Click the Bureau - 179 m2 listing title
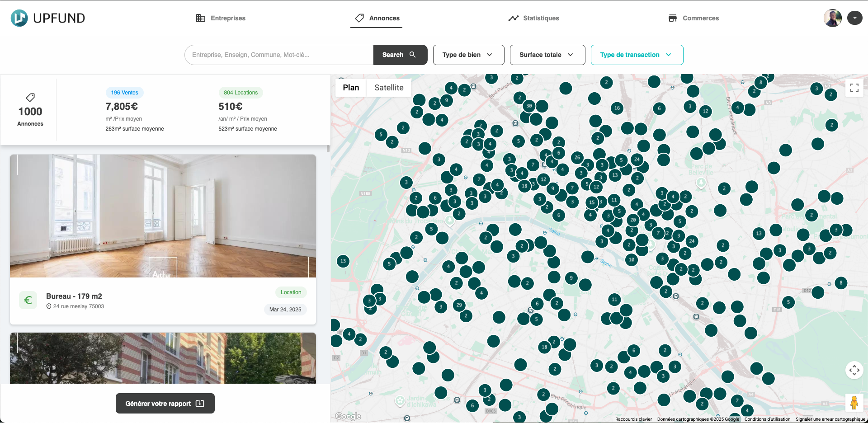Screen dimensions: 868x423 (x=74, y=296)
